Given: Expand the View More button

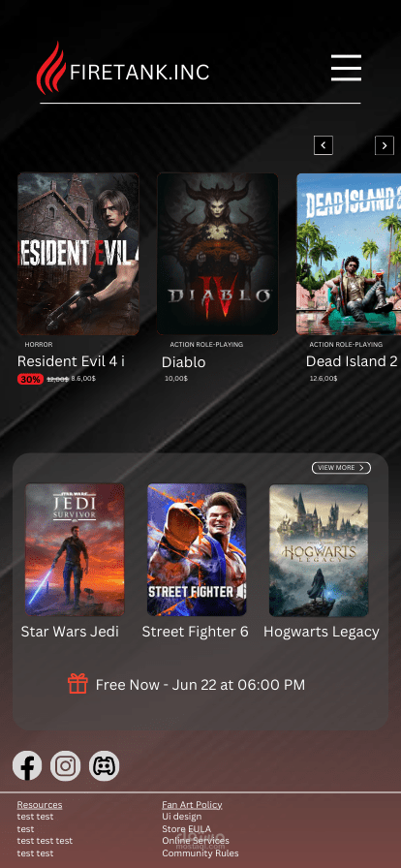Looking at the screenshot, I should pos(341,468).
